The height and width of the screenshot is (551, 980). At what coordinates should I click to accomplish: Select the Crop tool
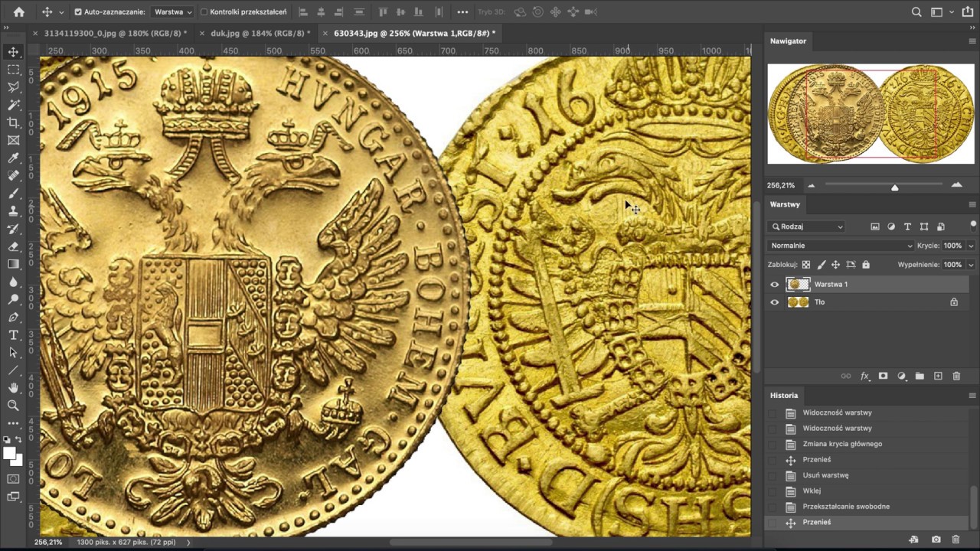[13, 122]
